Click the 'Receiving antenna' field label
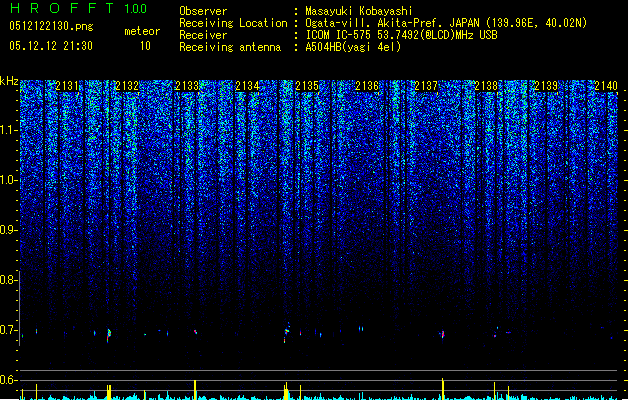The width and height of the screenshot is (629, 400). [x=230, y=47]
